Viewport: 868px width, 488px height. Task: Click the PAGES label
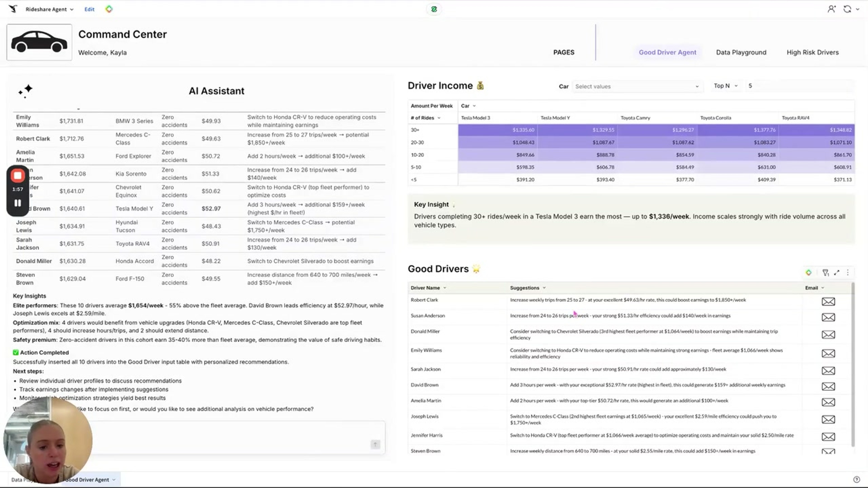point(563,52)
